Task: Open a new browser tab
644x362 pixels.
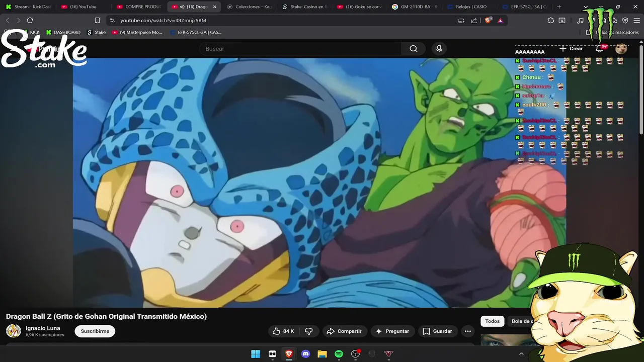Action: click(559, 7)
